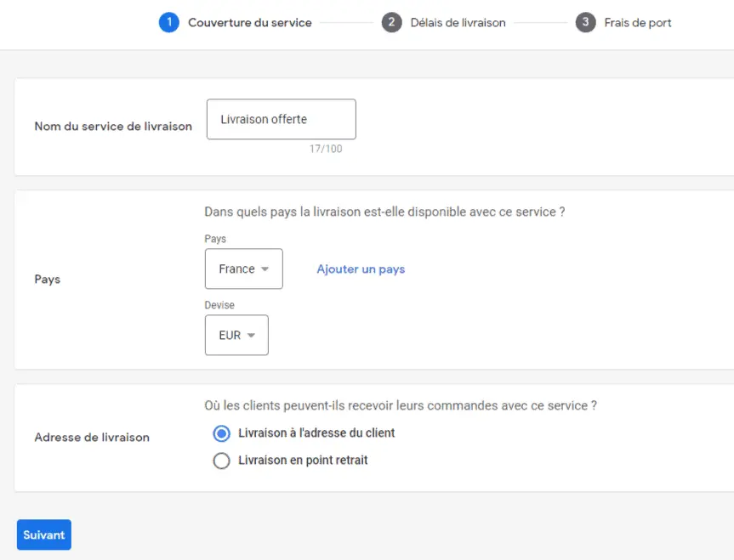
Task: Go to the Frais de port step
Action: (x=638, y=23)
